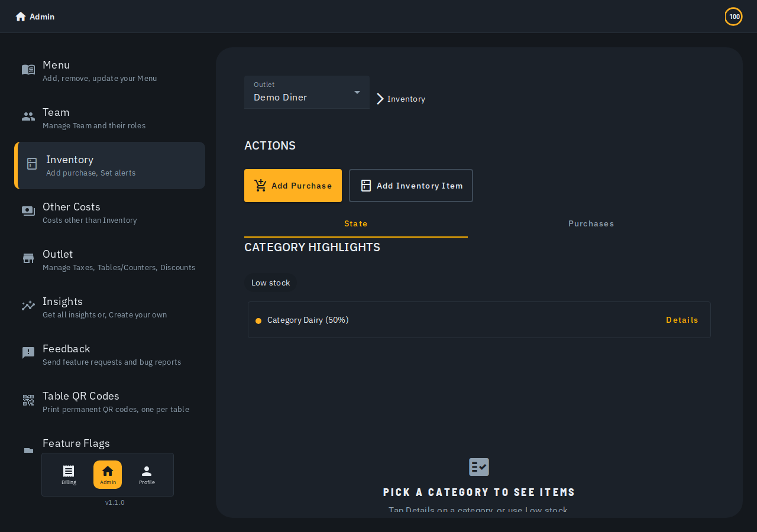
Task: Click the home icon beside Admin title
Action: point(21,17)
